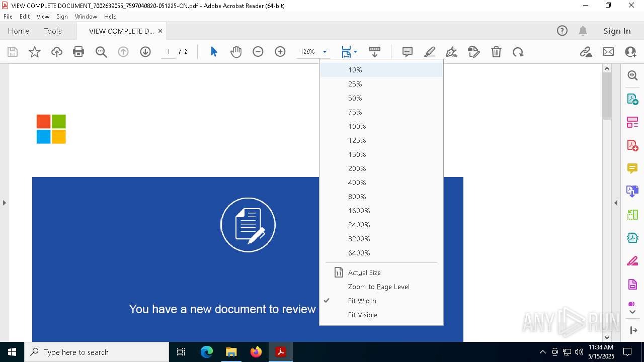This screenshot has width=644, height=362.
Task: Open the fit page options icon
Action: point(346,52)
